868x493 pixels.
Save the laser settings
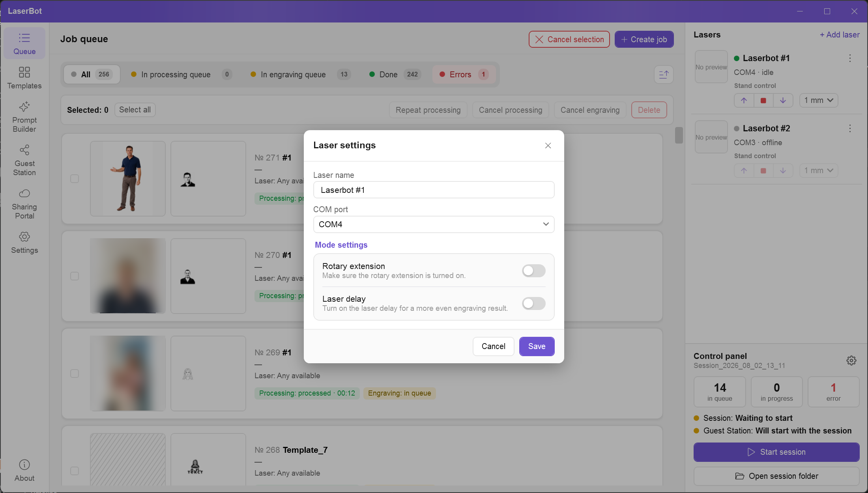(537, 346)
